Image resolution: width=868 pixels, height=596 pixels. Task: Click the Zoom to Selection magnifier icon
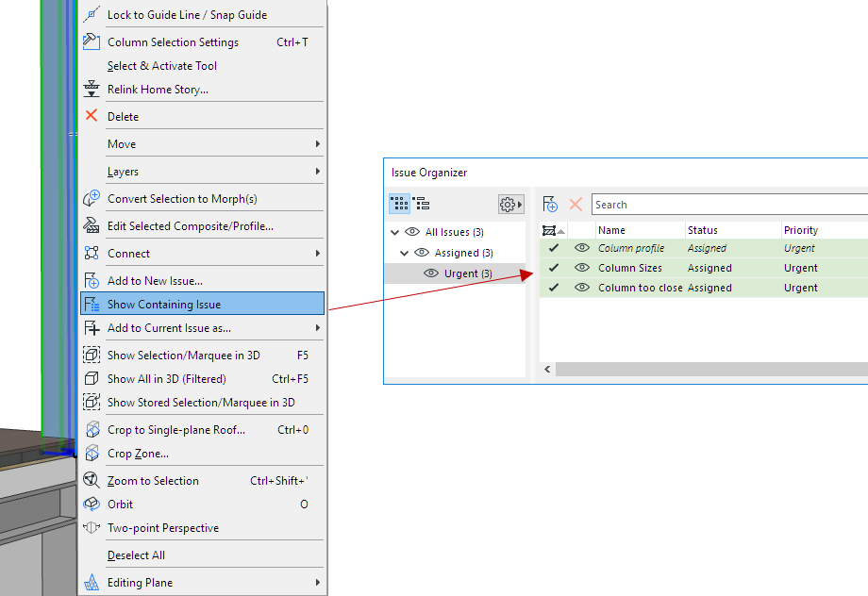92,480
